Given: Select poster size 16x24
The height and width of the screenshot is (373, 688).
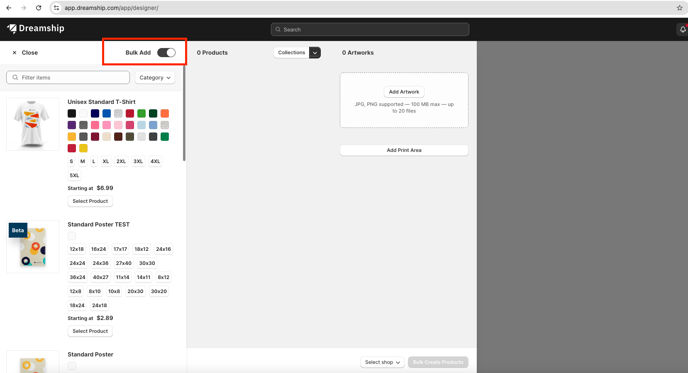Looking at the screenshot, I should click(98, 249).
